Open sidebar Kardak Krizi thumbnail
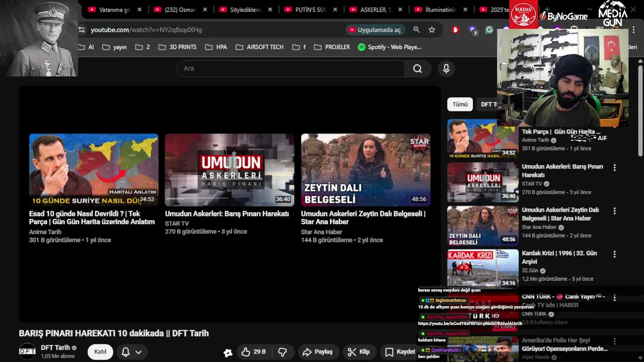 click(x=483, y=269)
